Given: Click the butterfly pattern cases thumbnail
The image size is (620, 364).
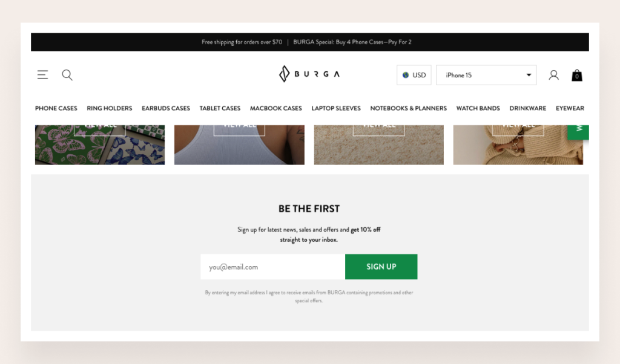Looking at the screenshot, I should pos(100,145).
